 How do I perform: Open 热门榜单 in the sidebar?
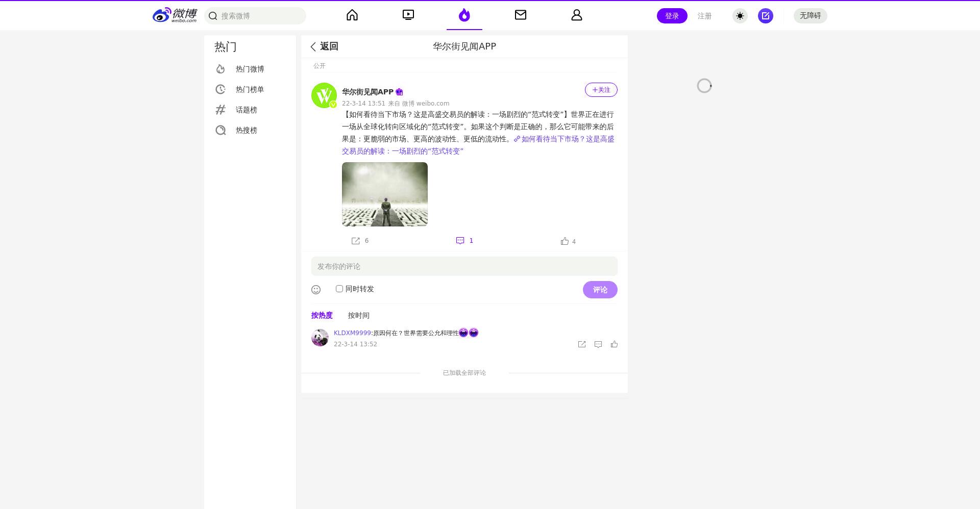pos(250,89)
